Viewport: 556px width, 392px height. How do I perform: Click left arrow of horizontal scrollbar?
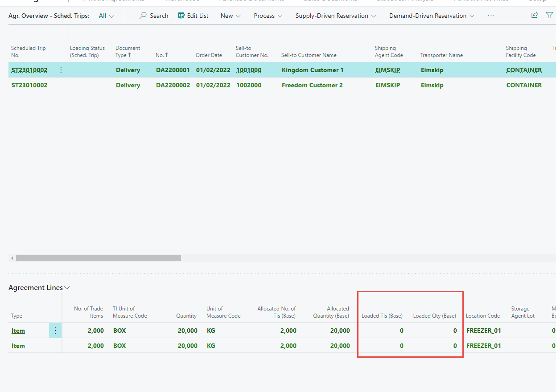[12, 258]
